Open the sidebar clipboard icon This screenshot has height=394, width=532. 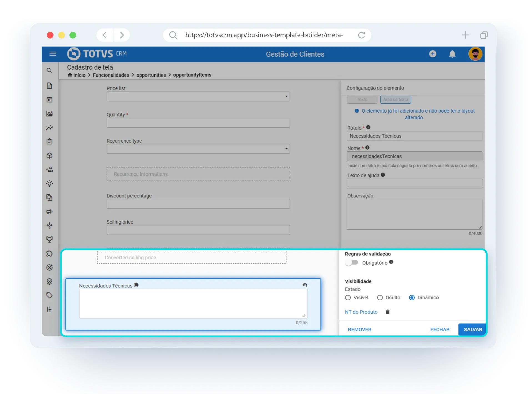tap(49, 141)
